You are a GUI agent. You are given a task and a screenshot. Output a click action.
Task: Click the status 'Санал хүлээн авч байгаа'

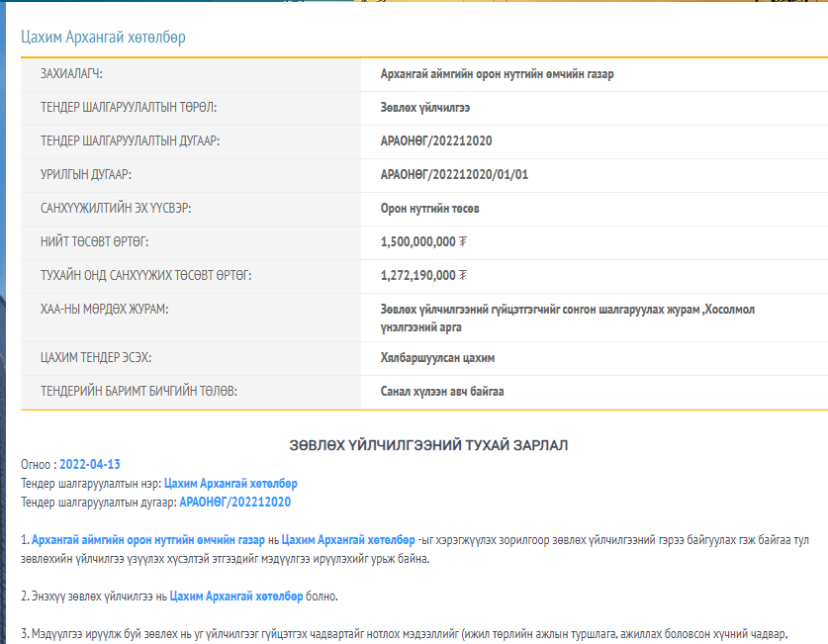point(442,392)
